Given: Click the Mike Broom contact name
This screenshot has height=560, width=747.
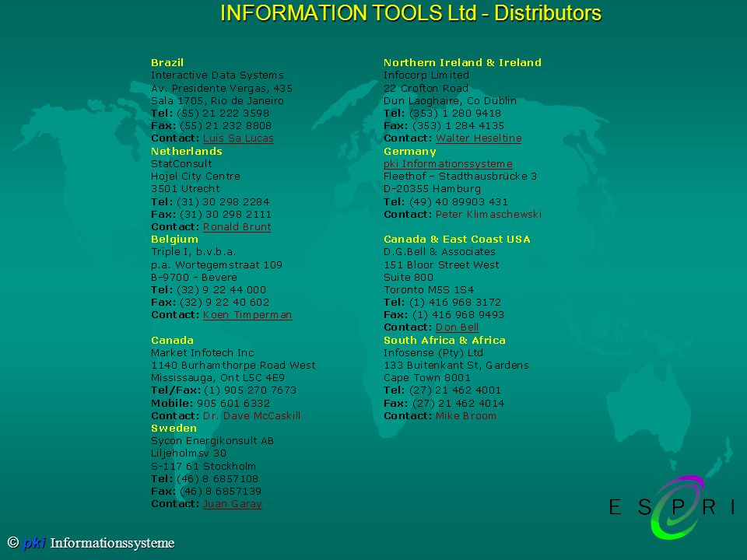Looking at the screenshot, I should (x=466, y=415).
